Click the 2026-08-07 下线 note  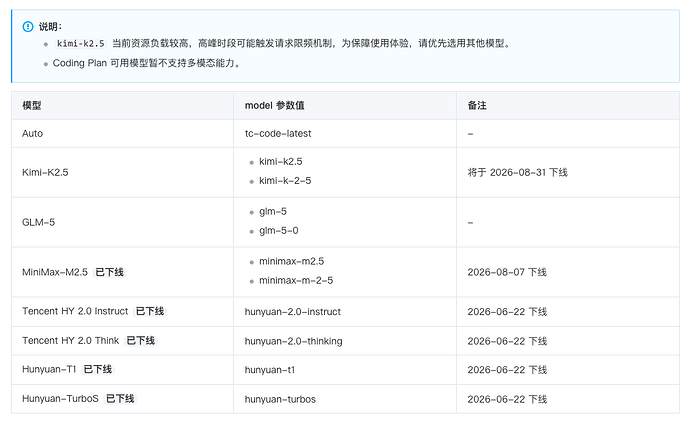[507, 272]
